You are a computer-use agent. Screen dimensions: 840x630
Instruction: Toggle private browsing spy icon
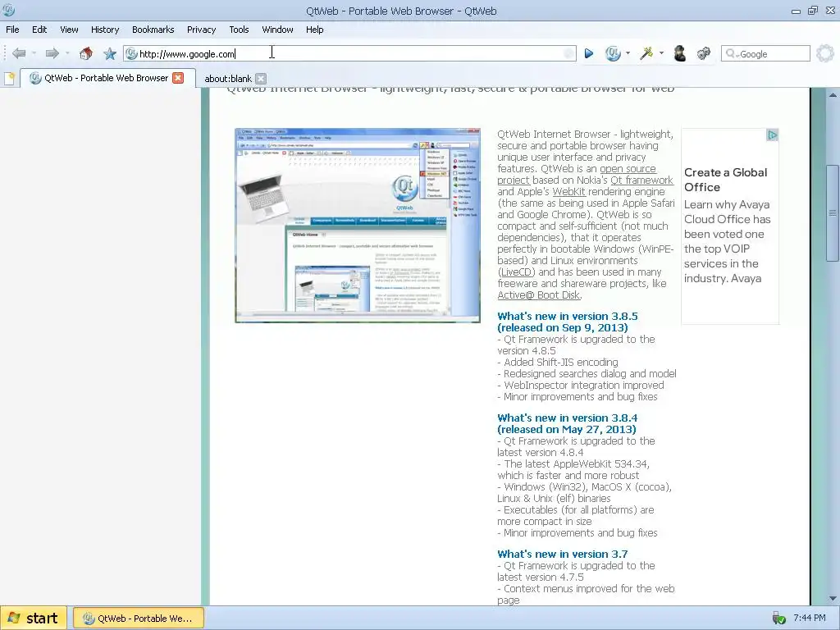pyautogui.click(x=680, y=53)
